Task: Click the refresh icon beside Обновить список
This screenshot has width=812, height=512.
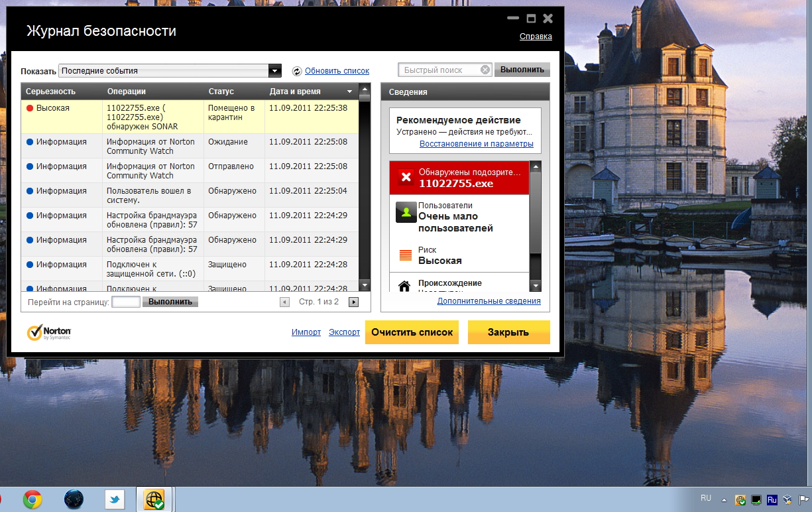Action: pos(297,71)
